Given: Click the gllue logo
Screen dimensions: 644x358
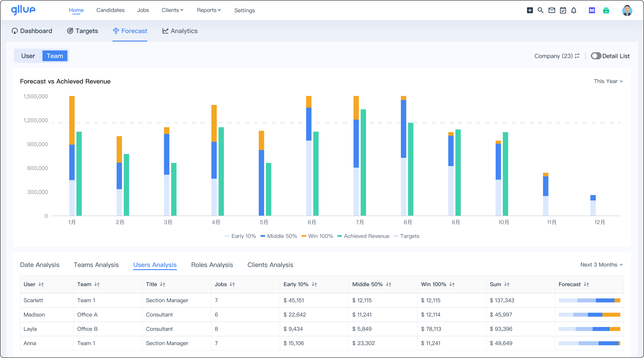Looking at the screenshot, I should coord(23,10).
